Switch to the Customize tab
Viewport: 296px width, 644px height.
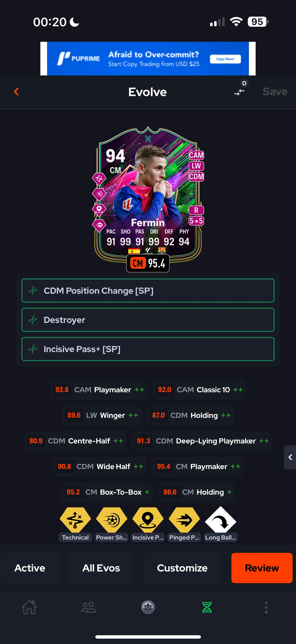182,568
